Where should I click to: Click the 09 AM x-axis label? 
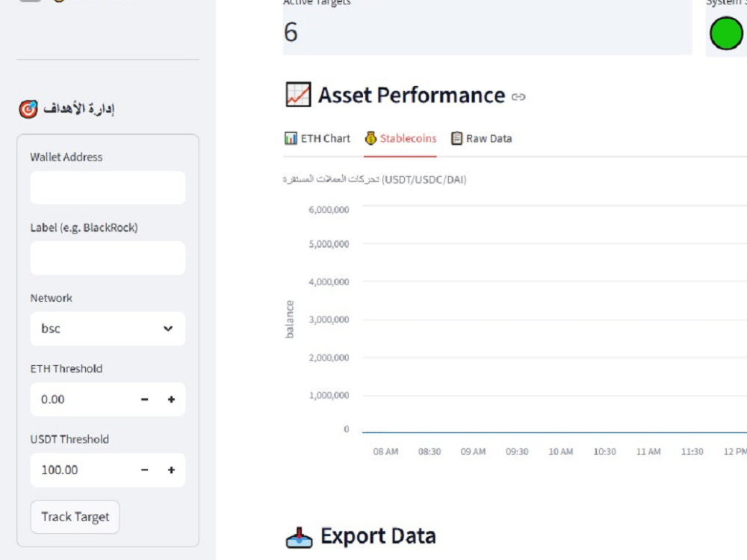(x=473, y=452)
